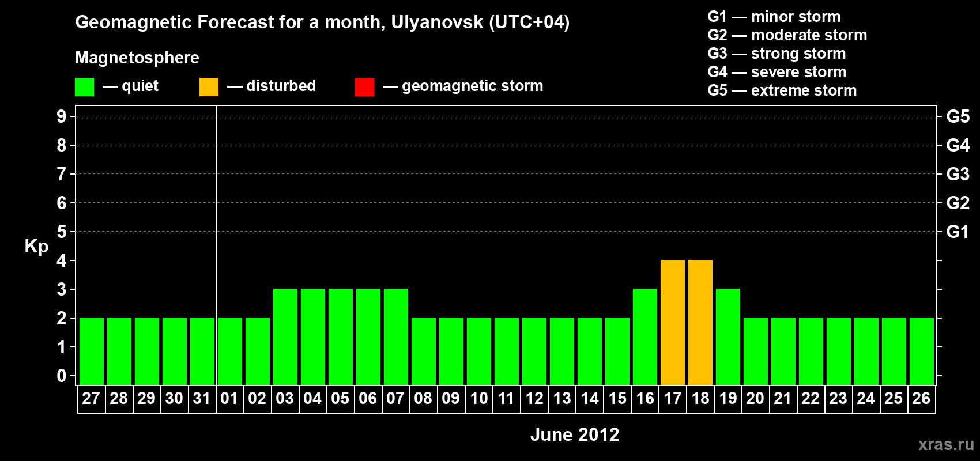Screen dimensions: 980x461
Task: Click Kp axis value 9
Action: point(62,116)
